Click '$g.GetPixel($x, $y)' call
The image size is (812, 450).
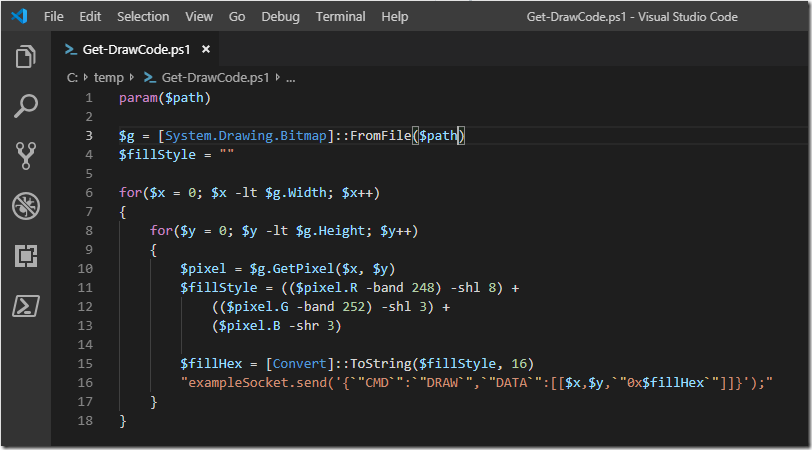point(322,269)
